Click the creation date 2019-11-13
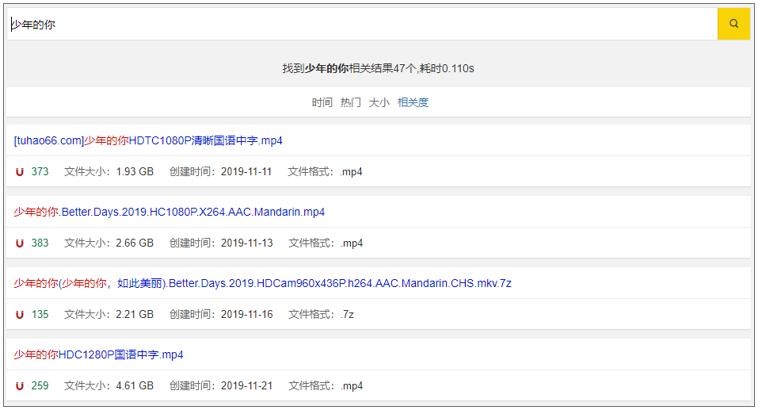The width and height of the screenshot is (759, 412). click(247, 243)
